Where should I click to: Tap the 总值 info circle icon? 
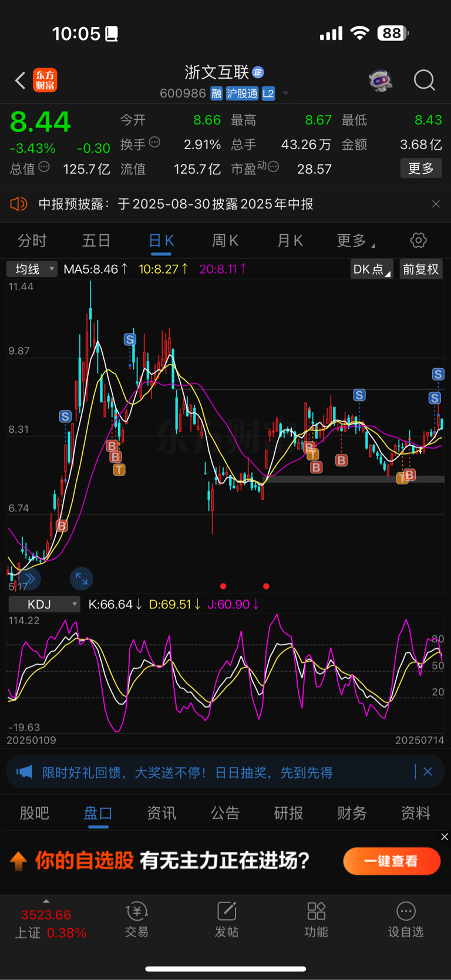44,167
